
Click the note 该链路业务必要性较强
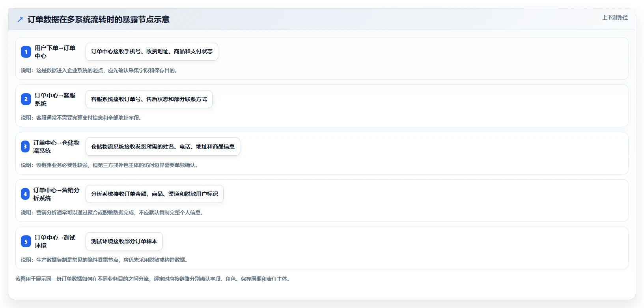tap(110, 165)
